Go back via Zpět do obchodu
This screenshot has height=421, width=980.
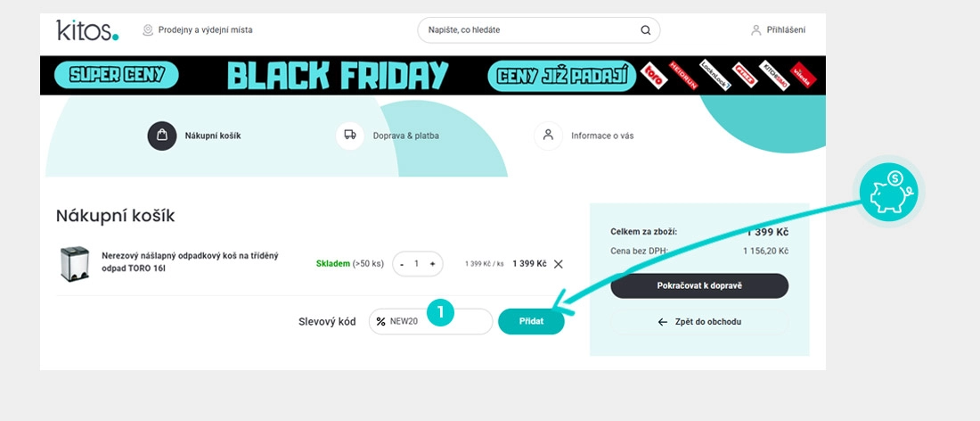pyautogui.click(x=699, y=322)
